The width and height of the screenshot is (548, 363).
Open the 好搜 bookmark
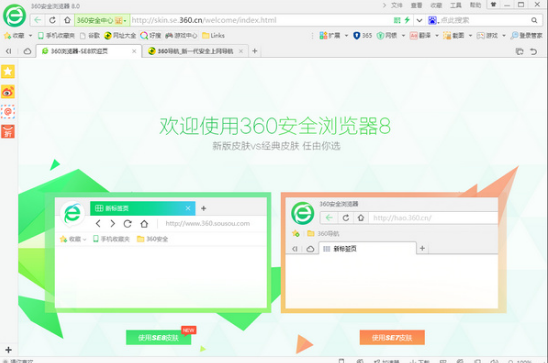(151, 35)
